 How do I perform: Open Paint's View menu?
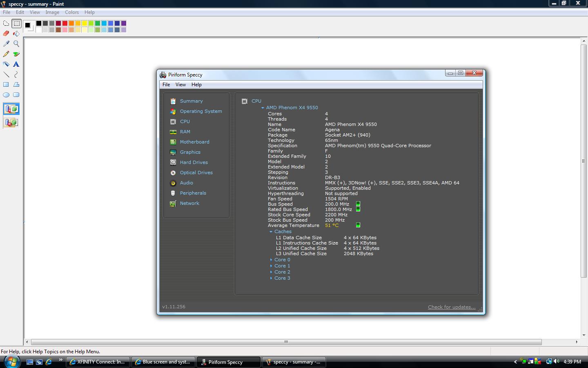(35, 12)
